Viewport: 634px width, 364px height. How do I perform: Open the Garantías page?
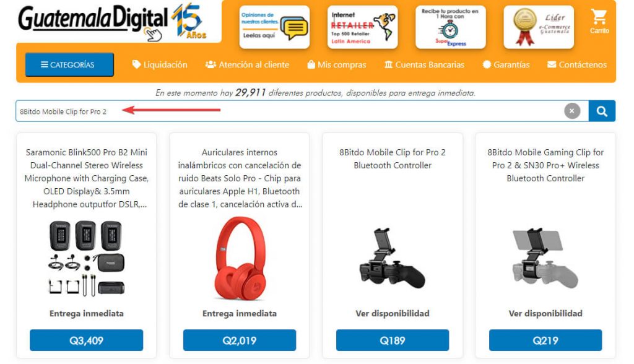(506, 65)
